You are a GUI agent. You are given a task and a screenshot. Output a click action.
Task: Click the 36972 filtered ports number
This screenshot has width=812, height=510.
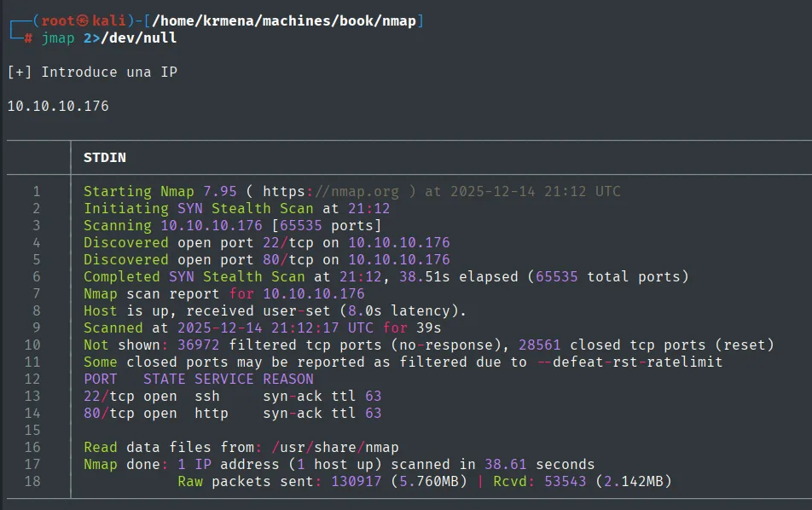click(x=199, y=345)
